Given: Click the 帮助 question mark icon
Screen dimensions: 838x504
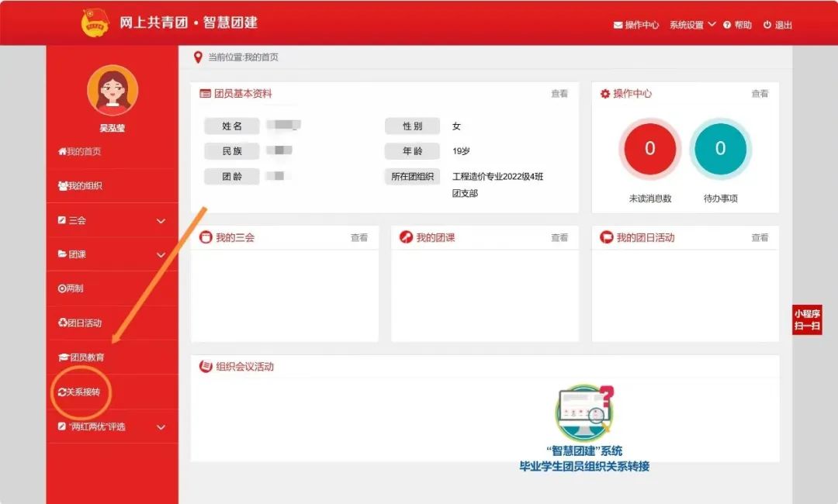Looking at the screenshot, I should [727, 25].
